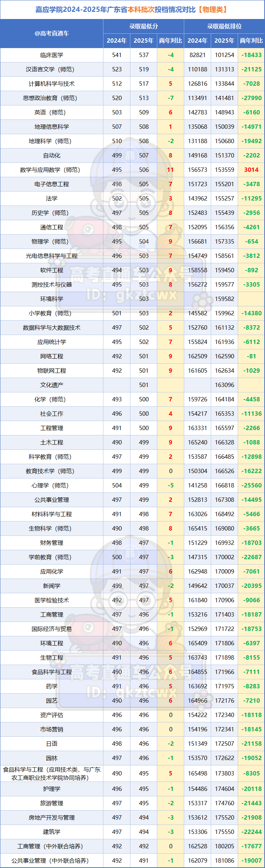Select the 物联网工程 major name
The image size is (265, 868).
[x=52, y=371]
